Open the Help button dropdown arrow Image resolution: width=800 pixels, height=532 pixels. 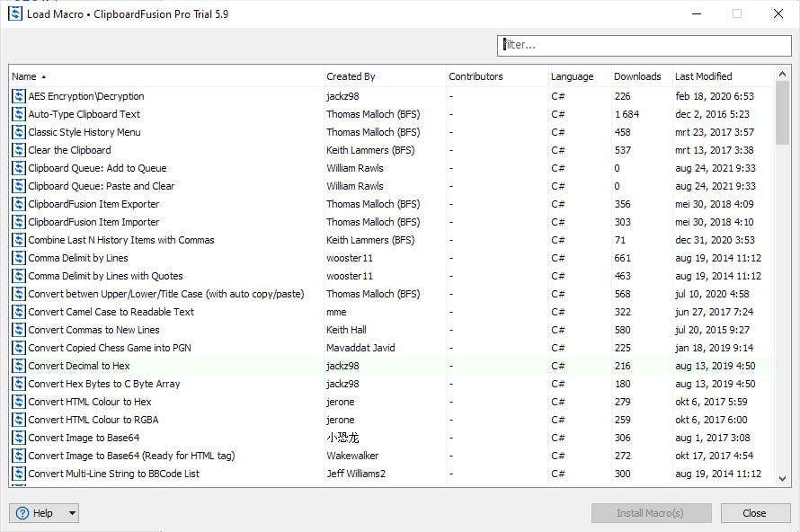point(73,513)
